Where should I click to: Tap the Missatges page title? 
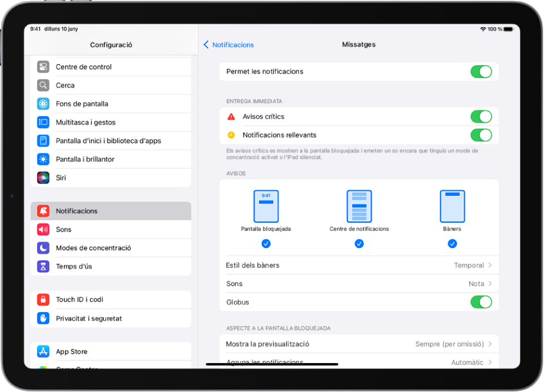tap(359, 44)
